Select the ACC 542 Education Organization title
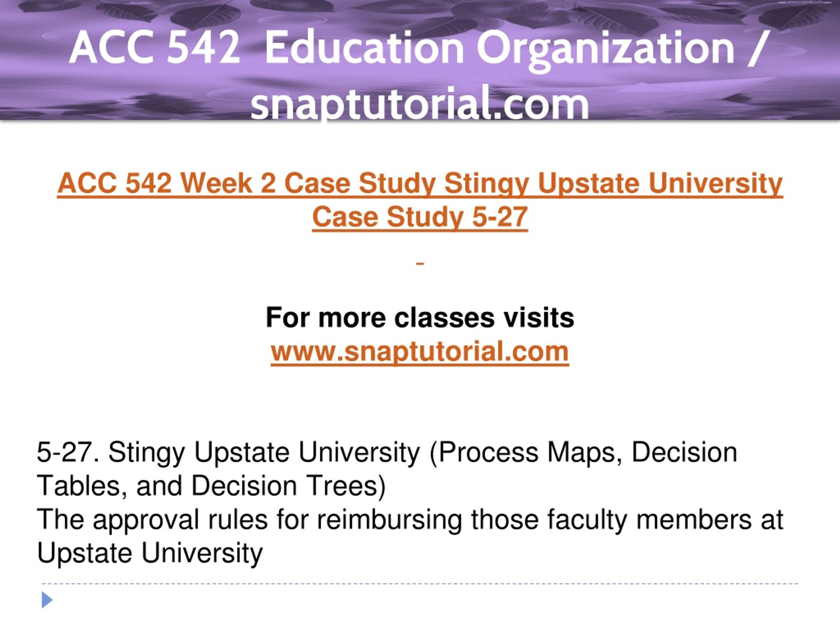 (420, 48)
